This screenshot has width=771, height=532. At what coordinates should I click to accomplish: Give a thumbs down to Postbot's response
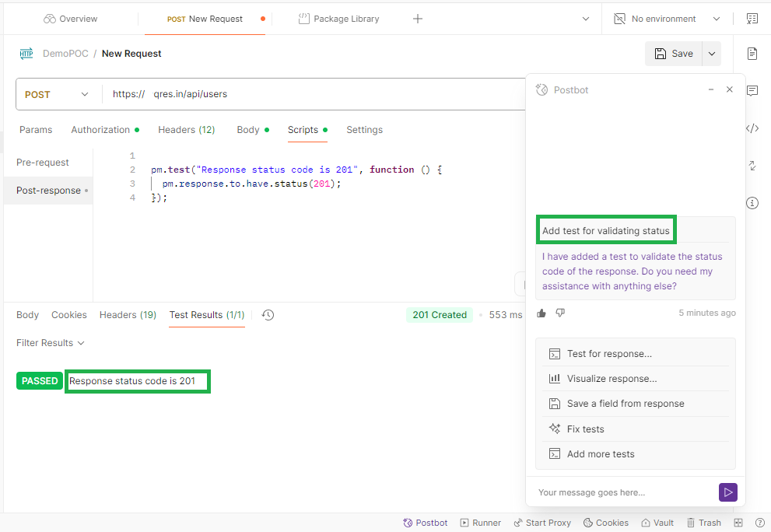click(559, 313)
